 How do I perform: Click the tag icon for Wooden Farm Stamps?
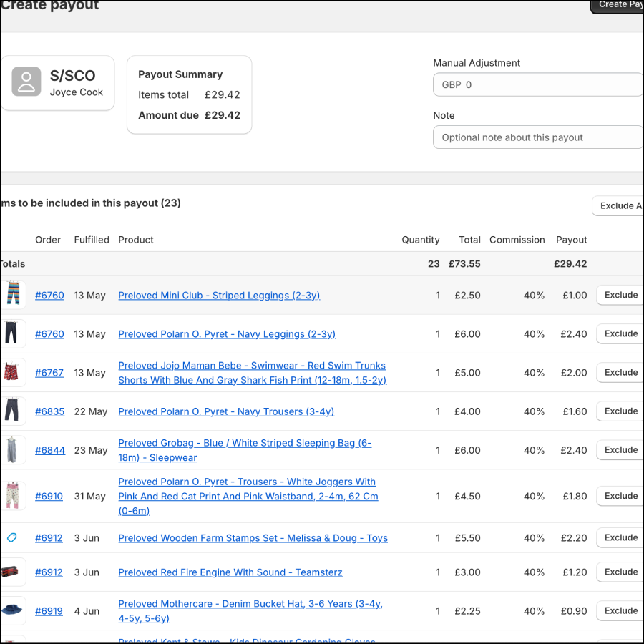click(12, 538)
